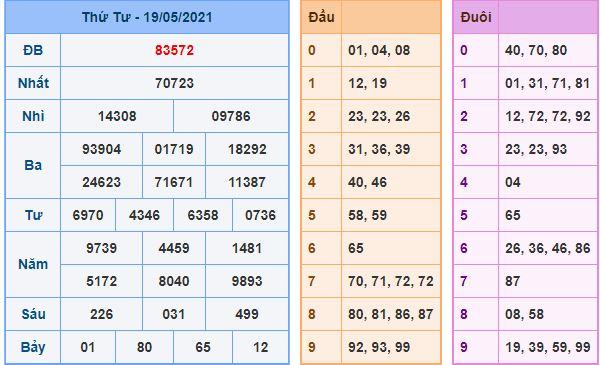Select the special prize number 83572
This screenshot has height=365, width=600.
click(x=174, y=50)
